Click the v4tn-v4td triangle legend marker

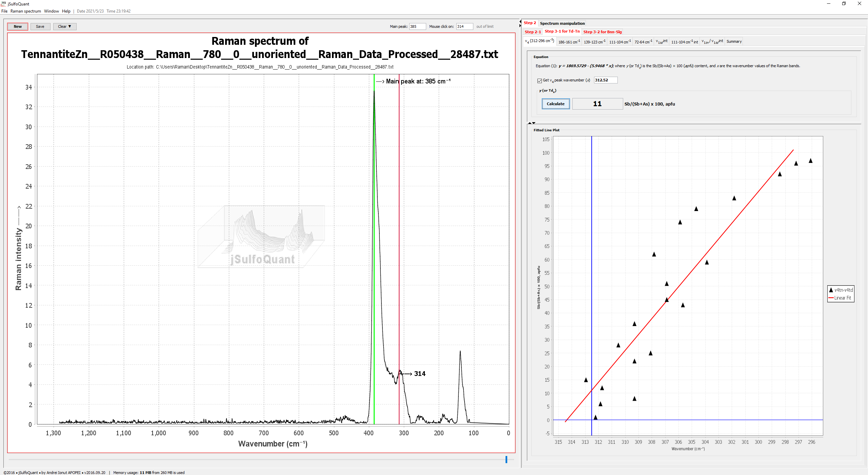(831, 290)
